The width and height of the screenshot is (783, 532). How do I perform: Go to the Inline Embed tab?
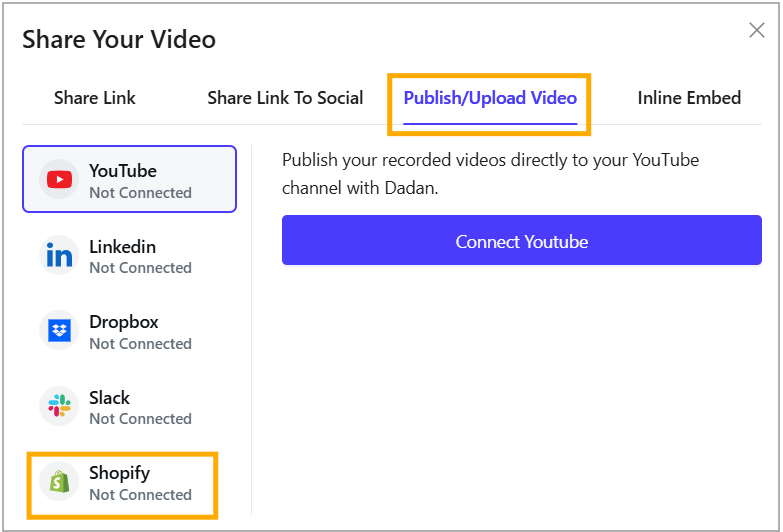tap(689, 98)
